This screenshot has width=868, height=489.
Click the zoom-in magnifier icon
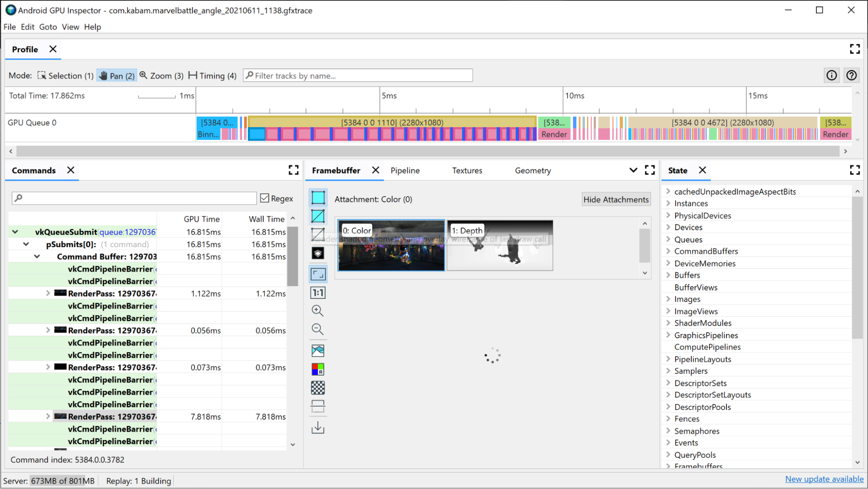click(x=317, y=310)
